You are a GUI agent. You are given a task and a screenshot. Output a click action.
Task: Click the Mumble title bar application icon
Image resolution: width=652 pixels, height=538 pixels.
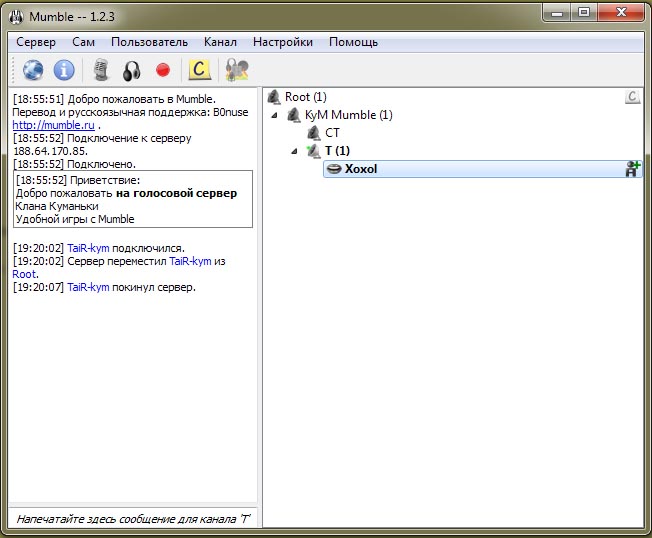(17, 17)
